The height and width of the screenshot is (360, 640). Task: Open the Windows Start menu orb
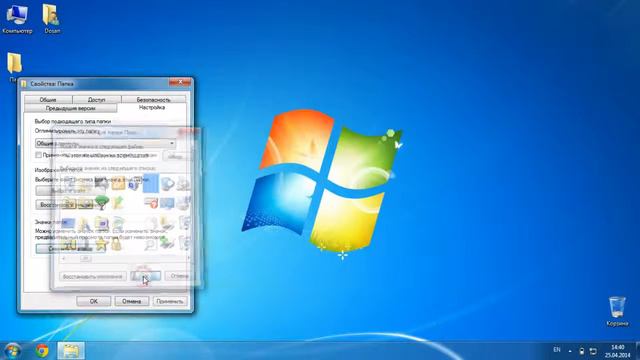pos(13,351)
